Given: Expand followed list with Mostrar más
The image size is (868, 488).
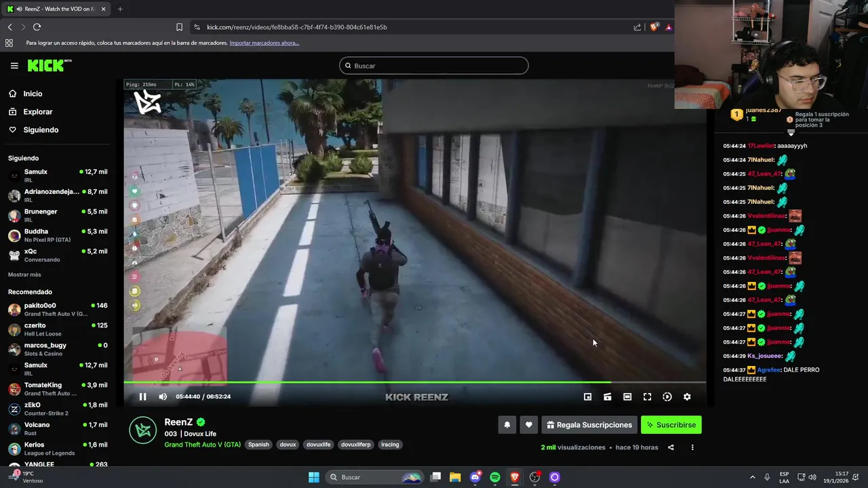Looking at the screenshot, I should click(24, 274).
